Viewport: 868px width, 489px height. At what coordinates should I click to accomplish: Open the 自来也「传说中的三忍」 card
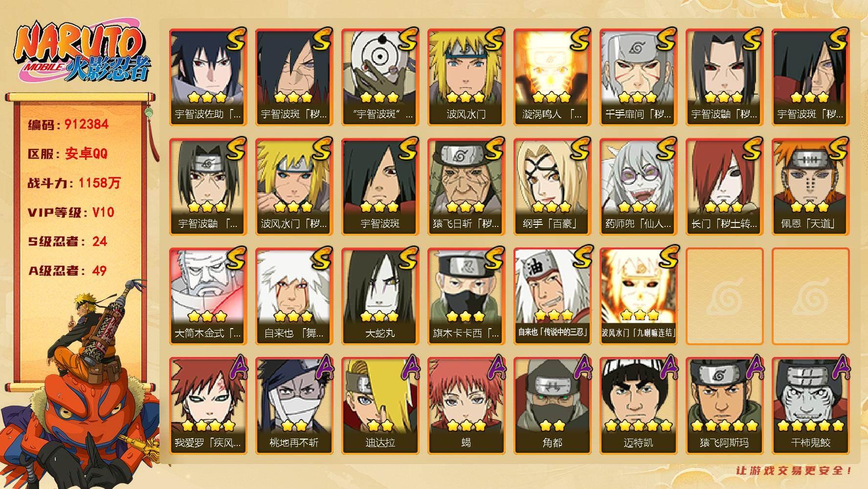tap(552, 296)
